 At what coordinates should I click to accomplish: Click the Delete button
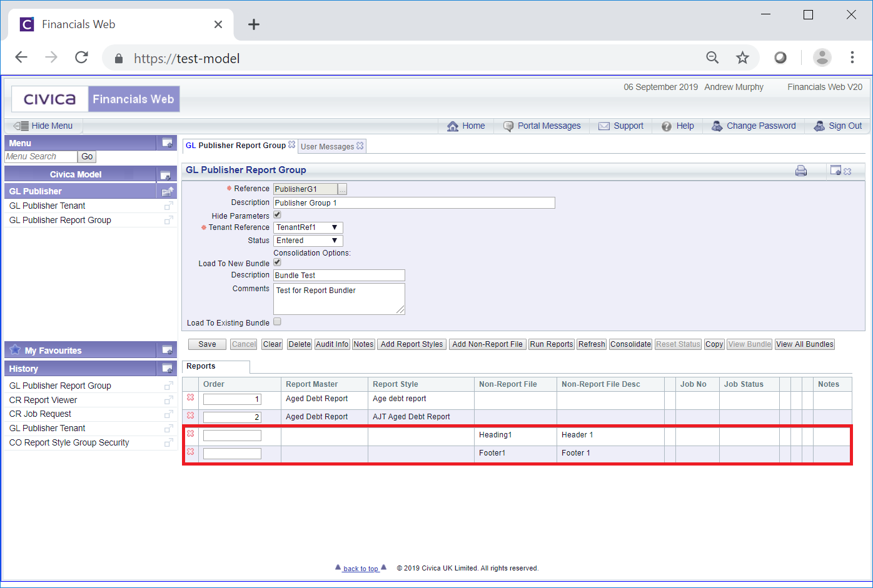[x=300, y=344]
